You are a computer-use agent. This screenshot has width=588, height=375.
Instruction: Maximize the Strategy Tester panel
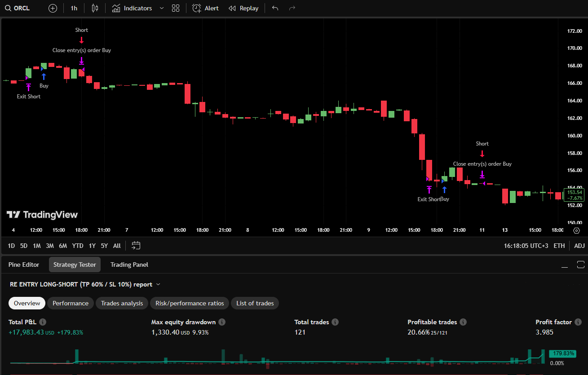pyautogui.click(x=580, y=265)
